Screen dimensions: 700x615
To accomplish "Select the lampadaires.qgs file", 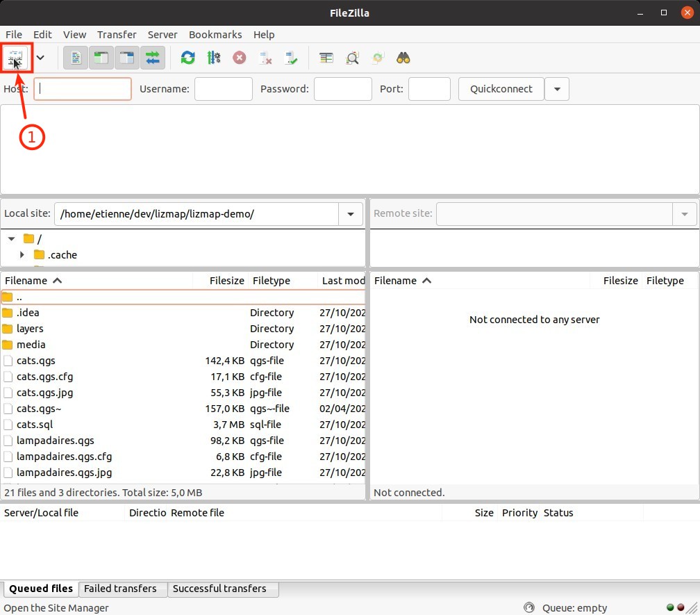I will 183,441.
